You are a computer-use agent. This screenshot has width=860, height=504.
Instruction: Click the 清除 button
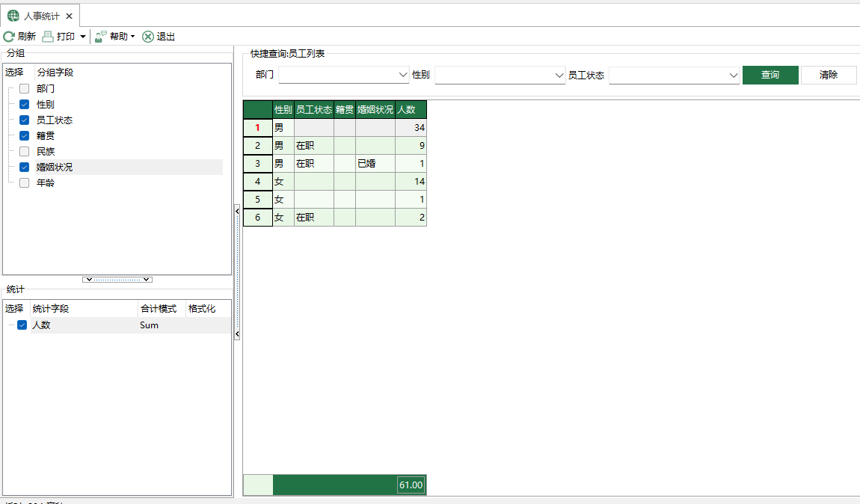point(829,75)
